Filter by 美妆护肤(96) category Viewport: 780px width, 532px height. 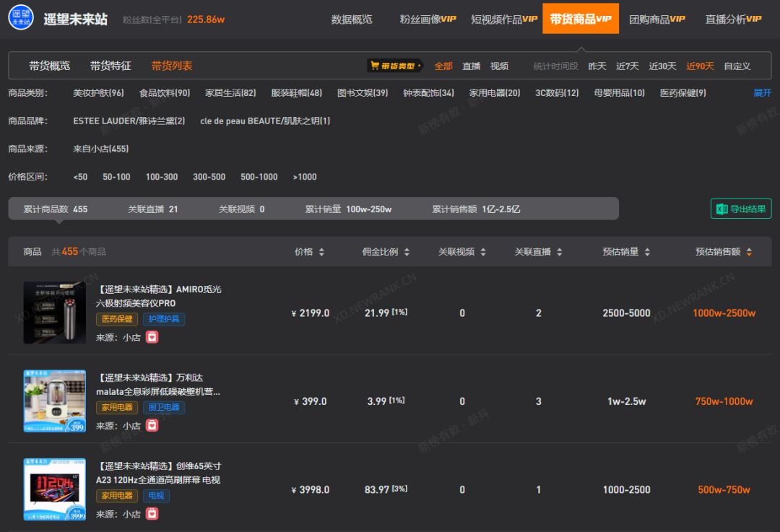(98, 93)
